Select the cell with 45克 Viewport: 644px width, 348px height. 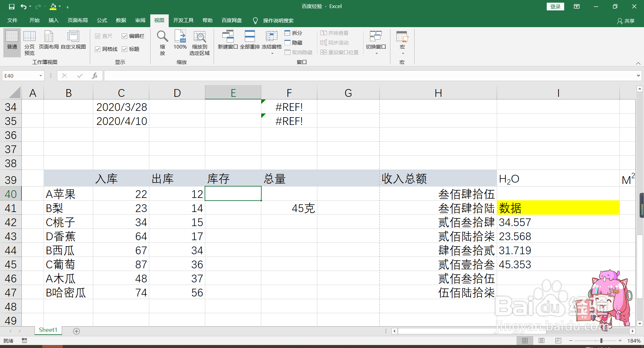click(x=289, y=208)
